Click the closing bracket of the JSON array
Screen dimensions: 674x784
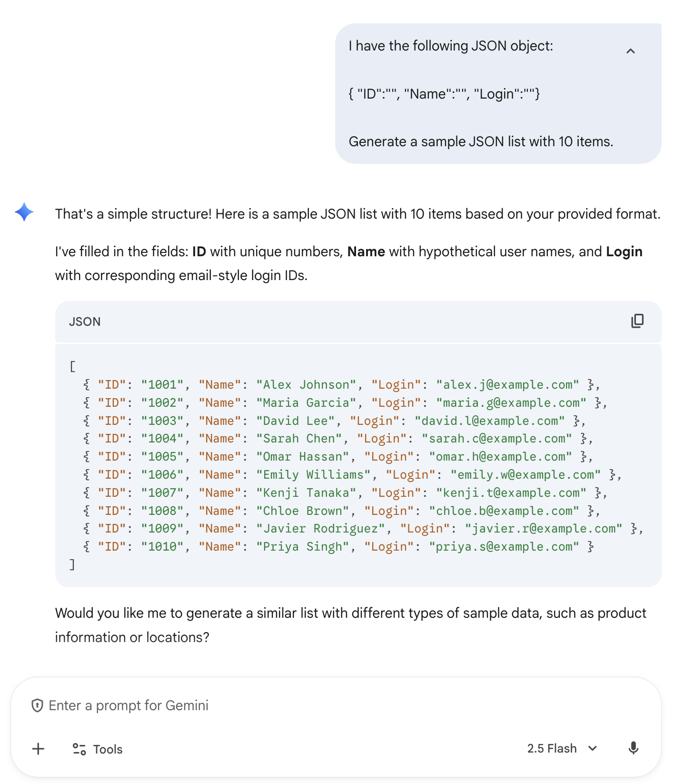pos(72,565)
